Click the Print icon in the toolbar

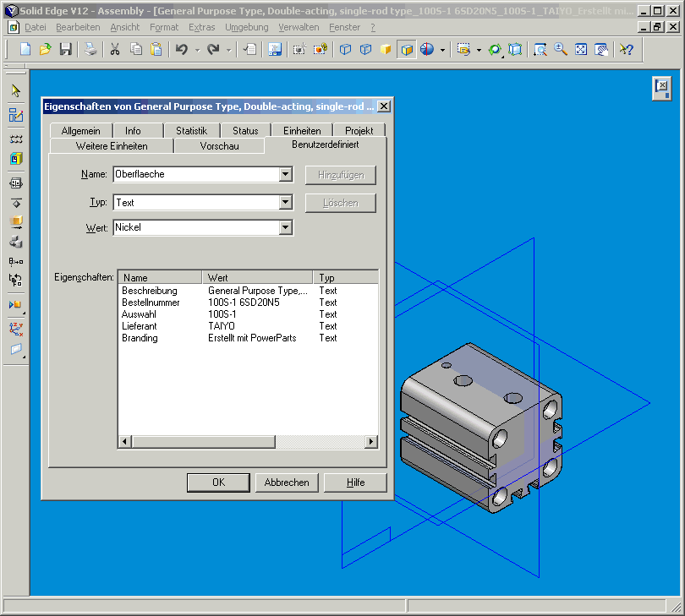click(90, 50)
